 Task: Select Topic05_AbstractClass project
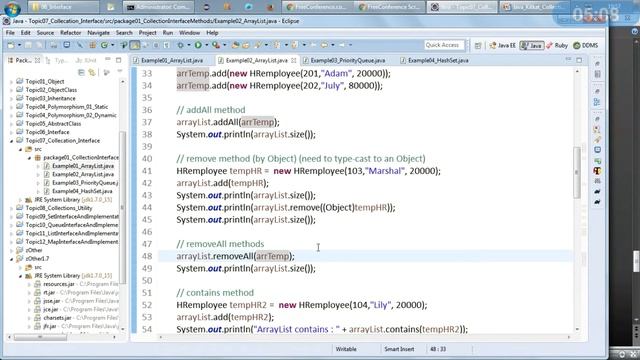pyautogui.click(x=53, y=124)
